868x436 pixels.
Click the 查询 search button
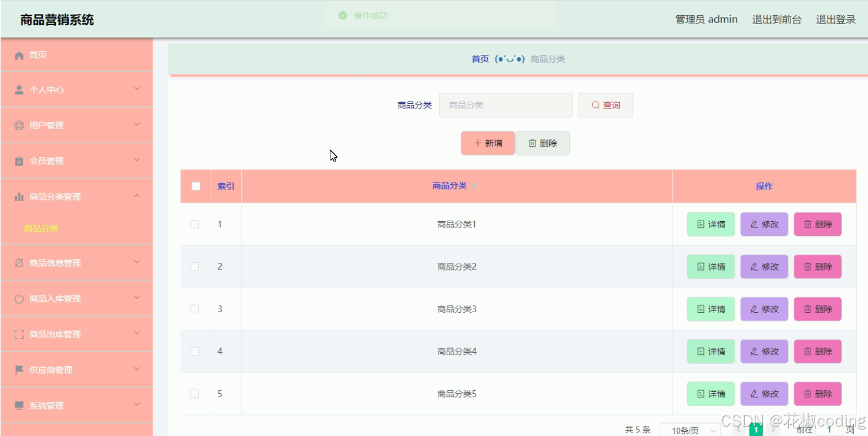(x=606, y=105)
